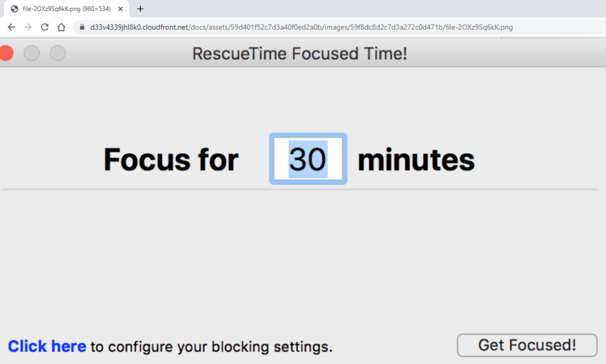This screenshot has width=606, height=364.
Task: Click the browser back arrow
Action: click(x=12, y=27)
